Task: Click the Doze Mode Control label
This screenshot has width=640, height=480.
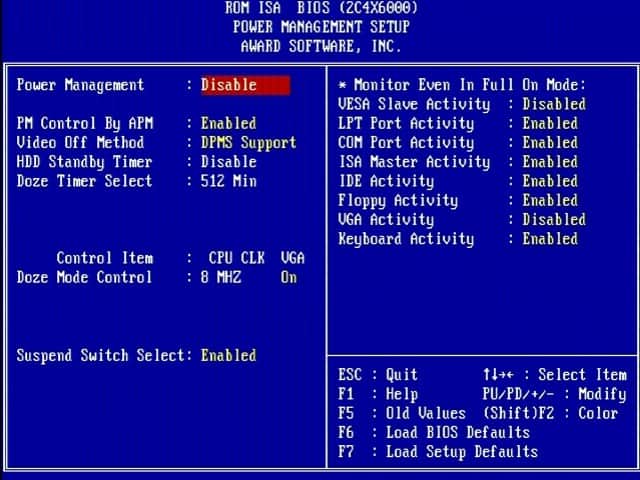Action: (x=84, y=278)
